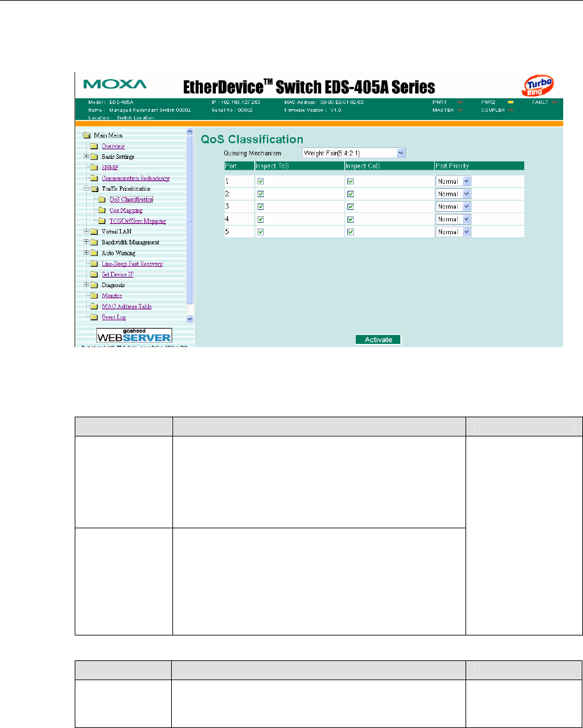Click the menu scrollbar up arrow

point(190,131)
